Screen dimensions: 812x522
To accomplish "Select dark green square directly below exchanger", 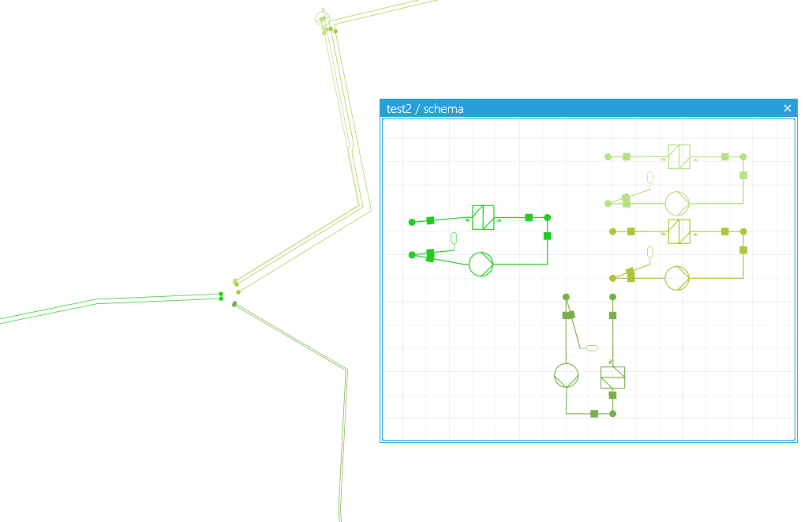I will click(612, 396).
